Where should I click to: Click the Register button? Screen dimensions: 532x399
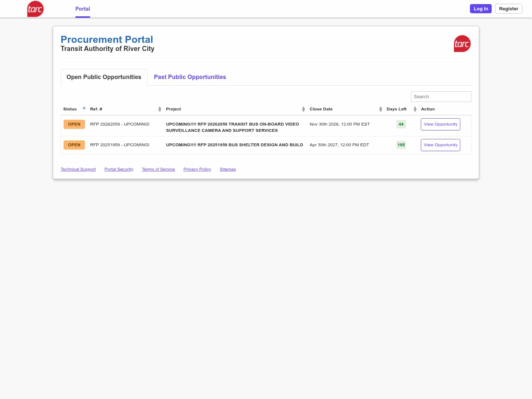pos(509,9)
